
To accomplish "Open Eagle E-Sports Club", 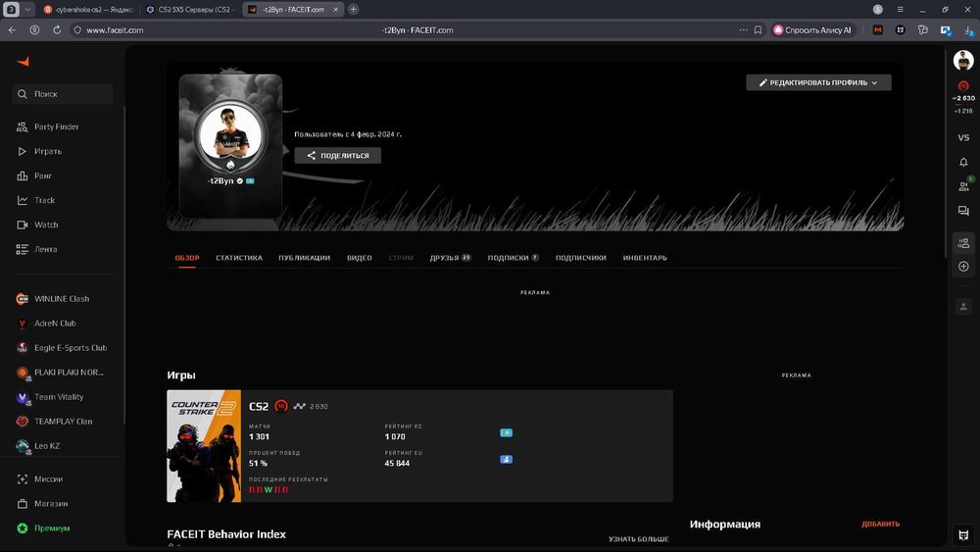I will click(x=61, y=348).
